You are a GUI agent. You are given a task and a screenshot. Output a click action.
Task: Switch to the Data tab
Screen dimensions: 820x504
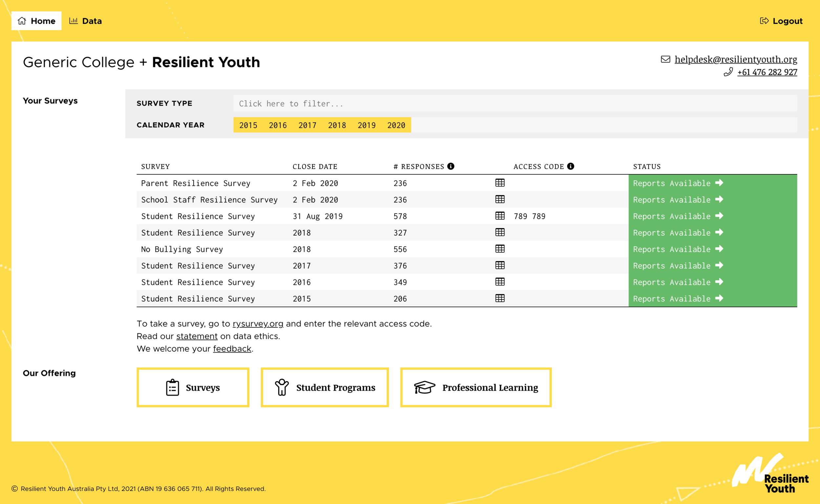point(86,21)
